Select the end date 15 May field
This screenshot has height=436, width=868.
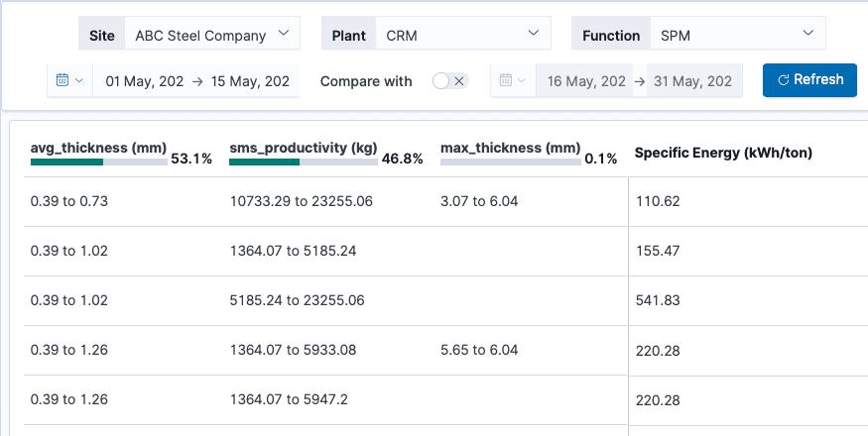click(250, 81)
